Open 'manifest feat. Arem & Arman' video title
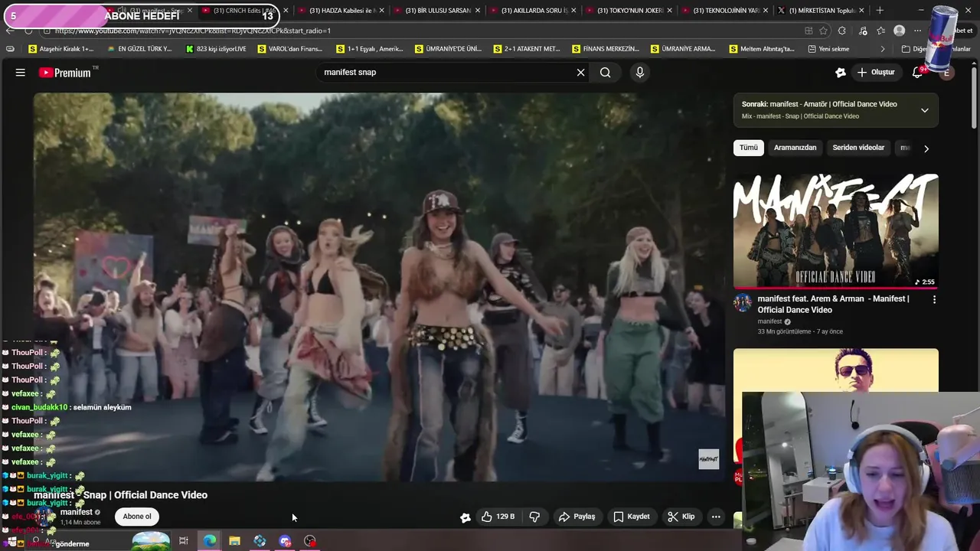Viewport: 980px width, 551px height. click(x=834, y=304)
